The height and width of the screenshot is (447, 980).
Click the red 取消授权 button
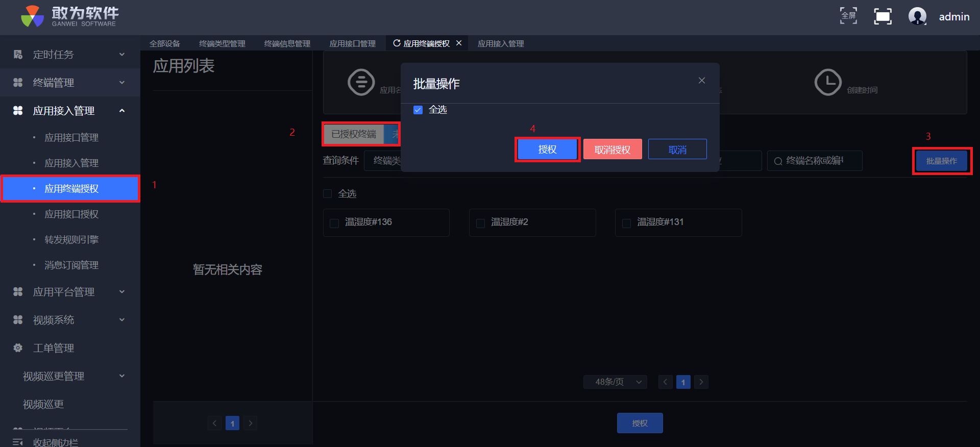click(x=612, y=150)
